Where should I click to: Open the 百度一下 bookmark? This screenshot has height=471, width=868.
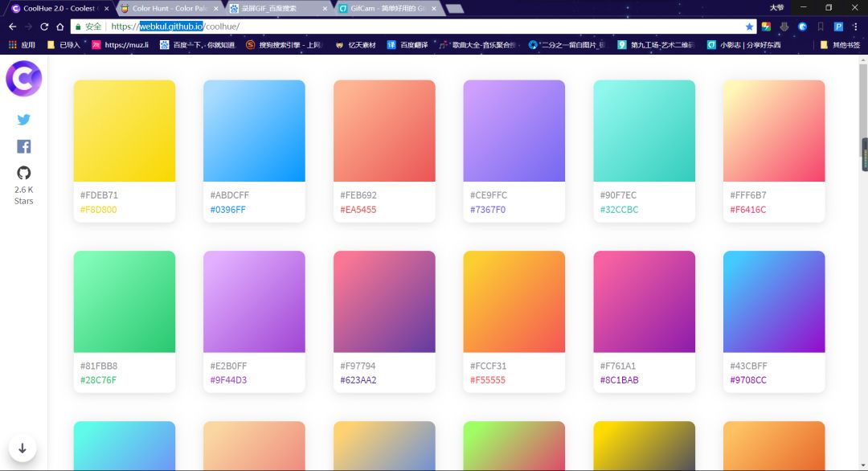pos(198,45)
